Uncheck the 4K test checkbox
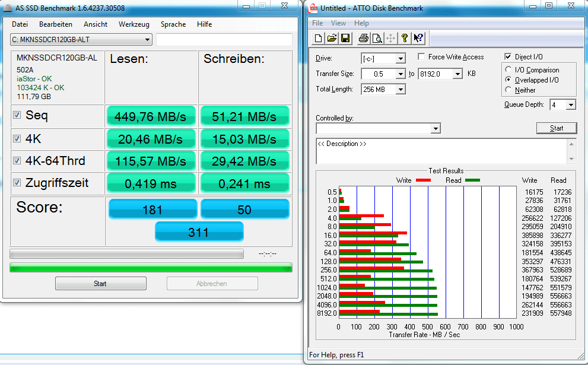 click(17, 139)
